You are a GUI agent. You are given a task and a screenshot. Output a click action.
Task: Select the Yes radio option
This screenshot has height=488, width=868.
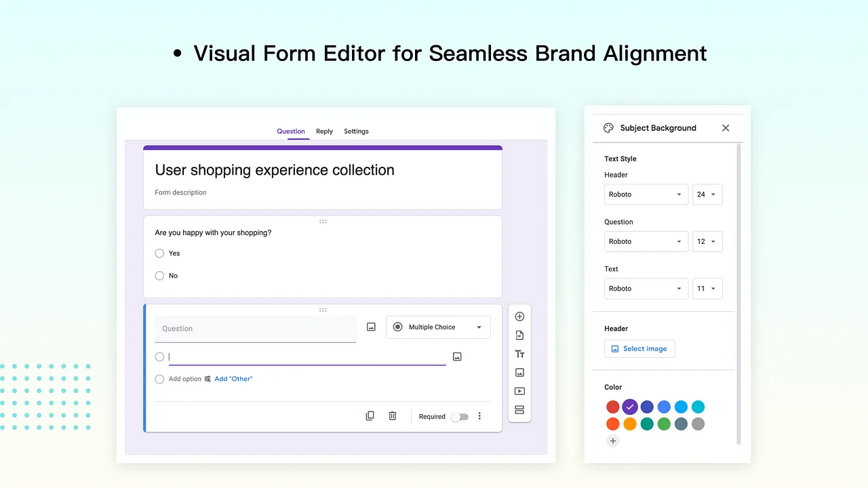pyautogui.click(x=159, y=253)
